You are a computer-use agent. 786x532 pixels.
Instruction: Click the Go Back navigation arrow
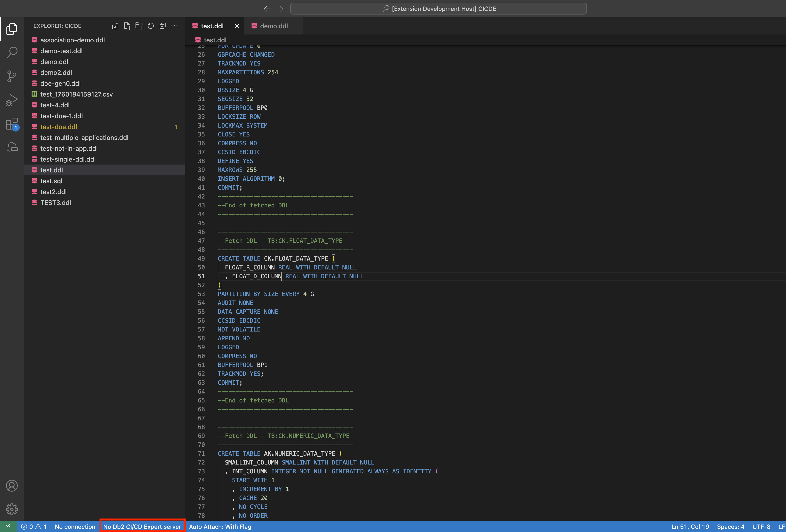(x=267, y=9)
